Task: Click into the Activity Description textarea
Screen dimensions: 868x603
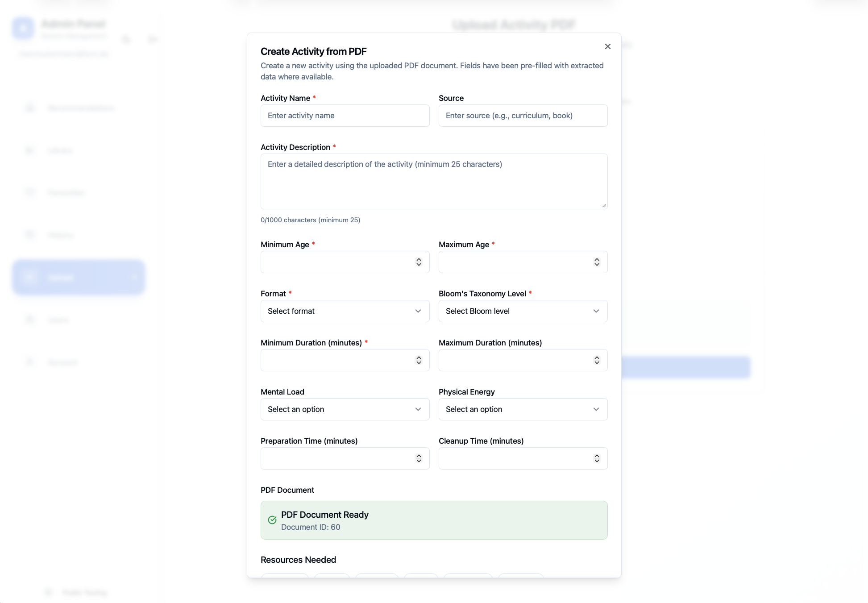Action: 434,182
